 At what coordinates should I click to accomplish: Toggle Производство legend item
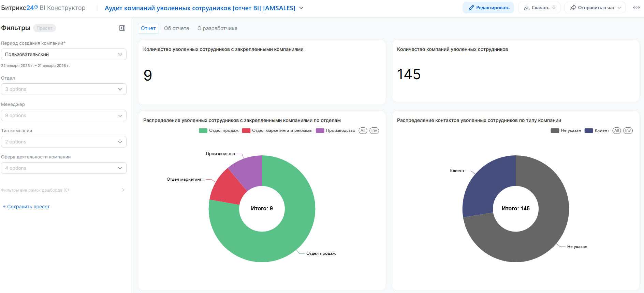336,130
